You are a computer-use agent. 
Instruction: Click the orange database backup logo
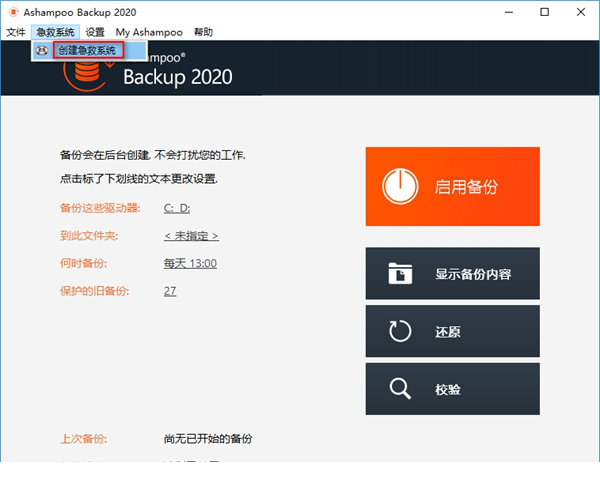(87, 74)
